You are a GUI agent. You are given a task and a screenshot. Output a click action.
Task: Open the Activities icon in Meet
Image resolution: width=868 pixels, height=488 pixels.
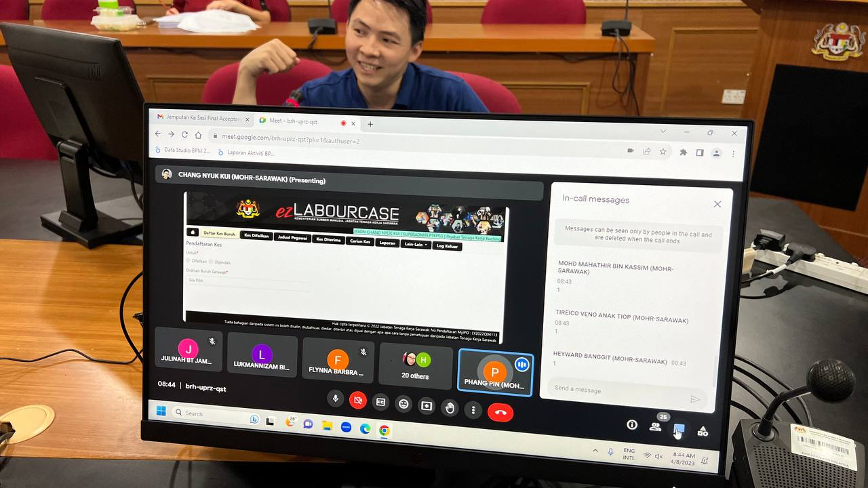pyautogui.click(x=703, y=431)
